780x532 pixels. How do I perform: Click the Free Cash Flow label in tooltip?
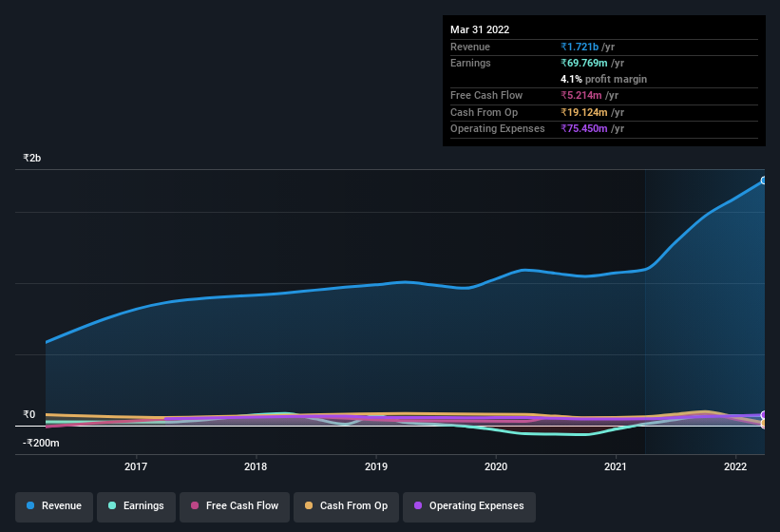point(486,95)
